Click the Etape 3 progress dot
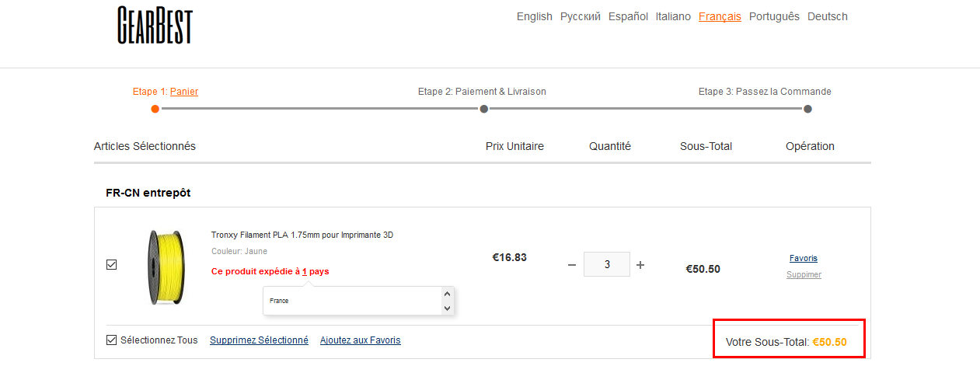Screen dimensions: 980x373 [x=808, y=109]
